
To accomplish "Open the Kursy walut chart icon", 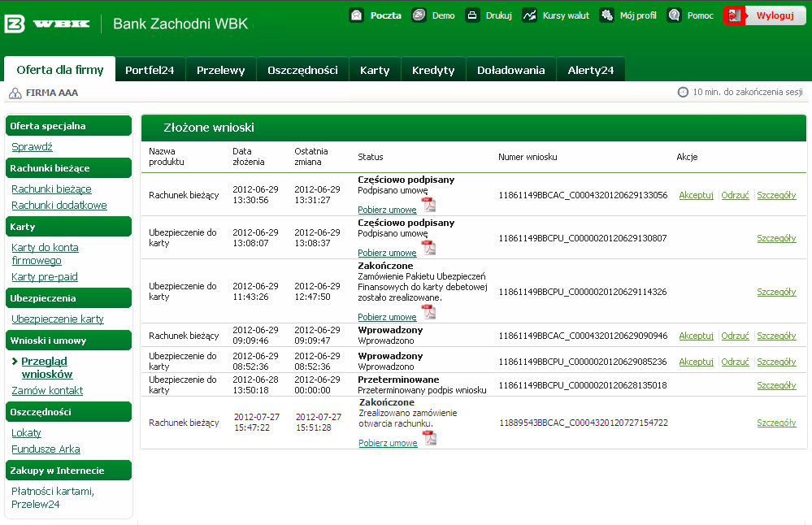I will point(529,15).
